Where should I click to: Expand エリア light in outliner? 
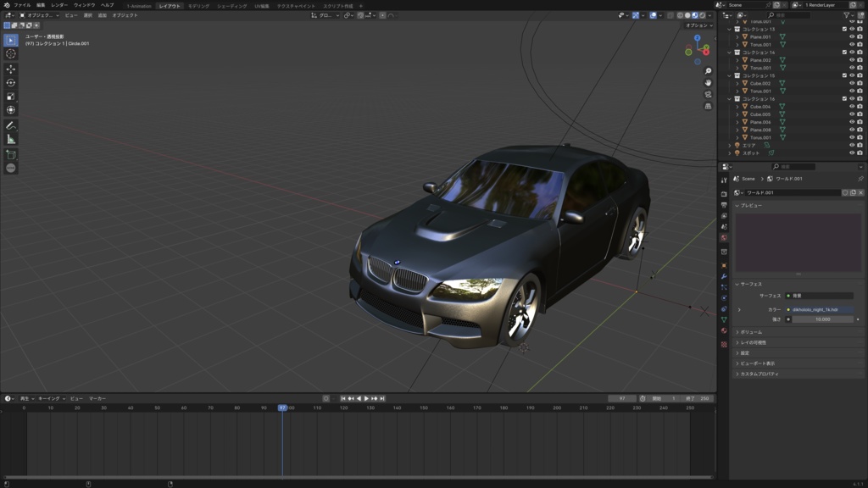pyautogui.click(x=730, y=146)
